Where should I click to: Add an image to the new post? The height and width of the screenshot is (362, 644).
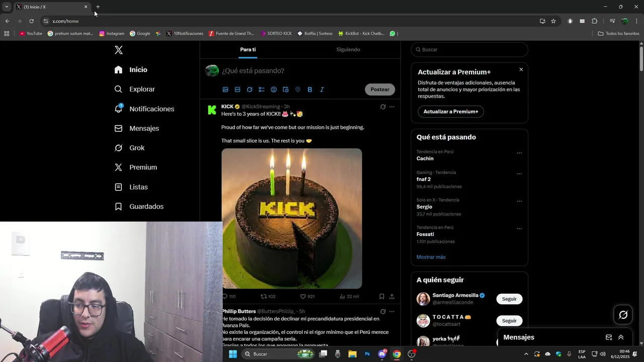click(x=225, y=89)
